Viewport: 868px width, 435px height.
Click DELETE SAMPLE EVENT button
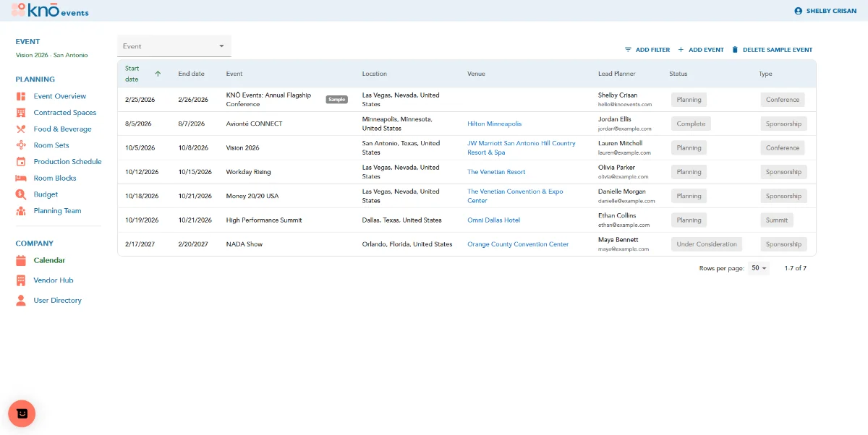(772, 50)
